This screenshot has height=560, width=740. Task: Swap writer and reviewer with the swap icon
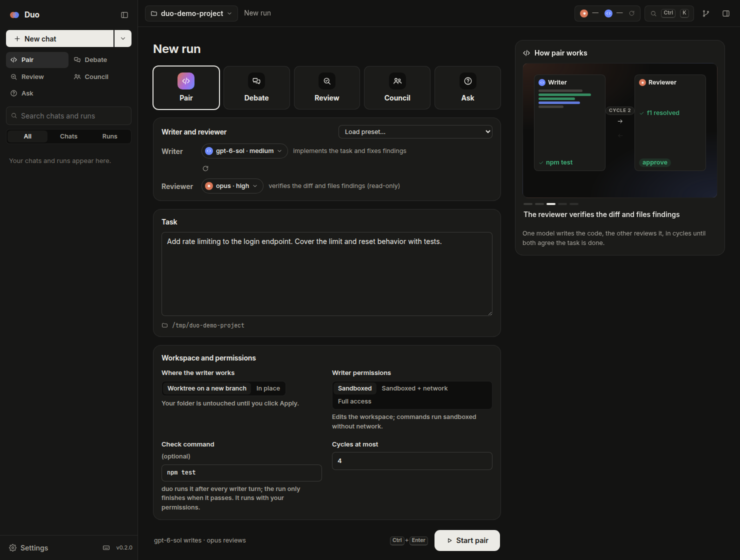205,168
